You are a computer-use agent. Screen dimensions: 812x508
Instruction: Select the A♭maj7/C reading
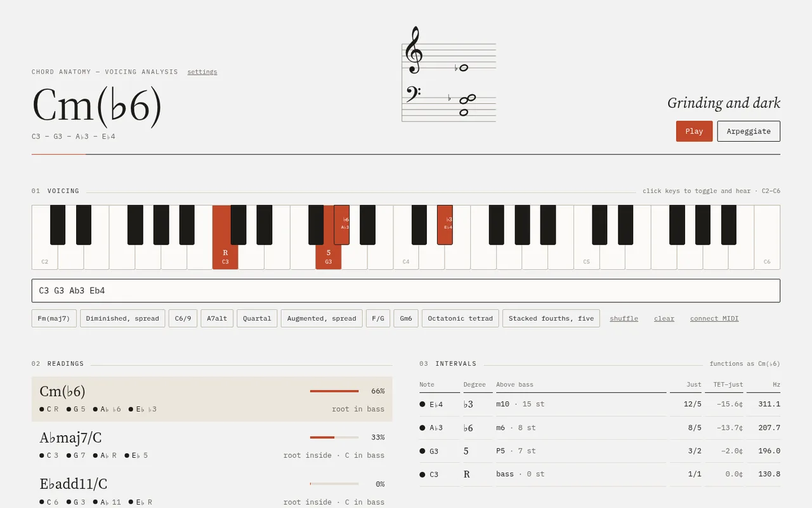pos(212,445)
